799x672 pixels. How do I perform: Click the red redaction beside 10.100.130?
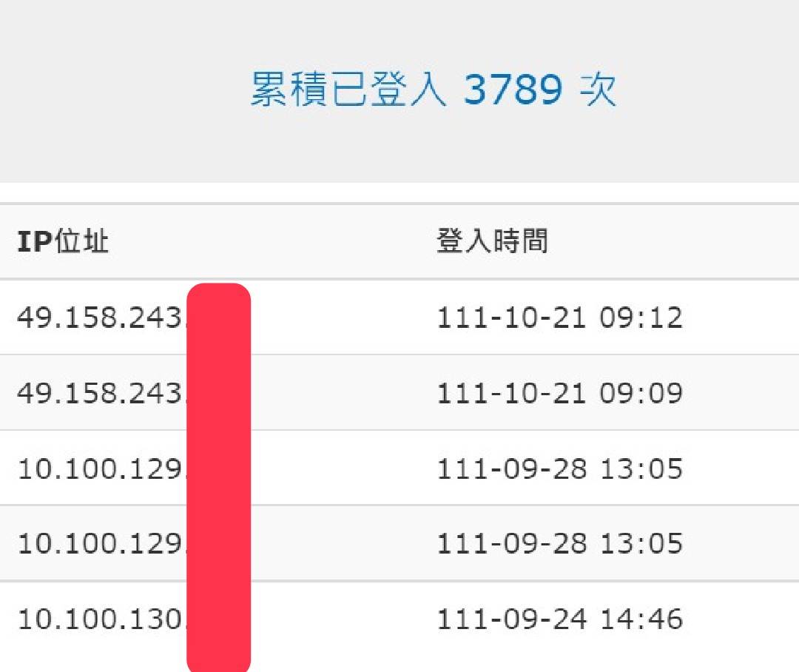[219, 619]
